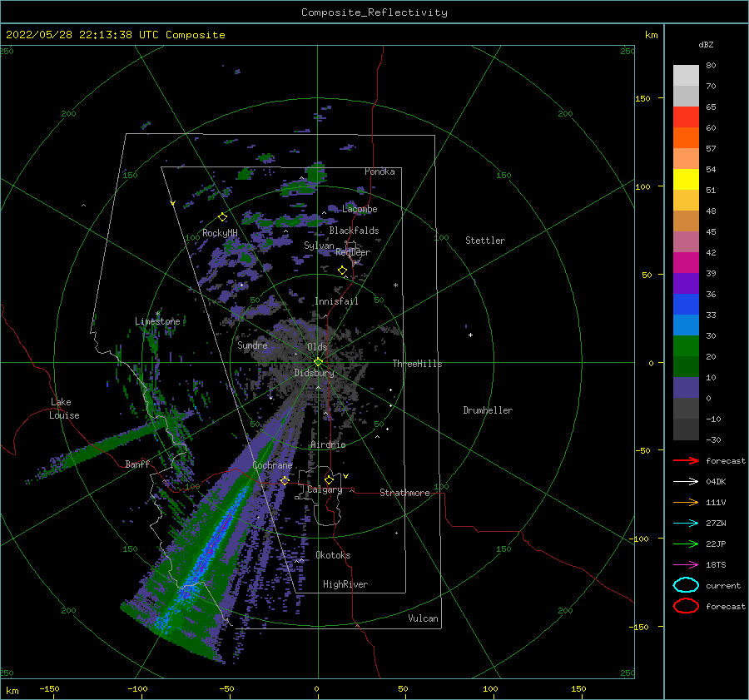This screenshot has width=749, height=700.
Task: Click the white plus marker near Drumheller
Action: [x=470, y=335]
